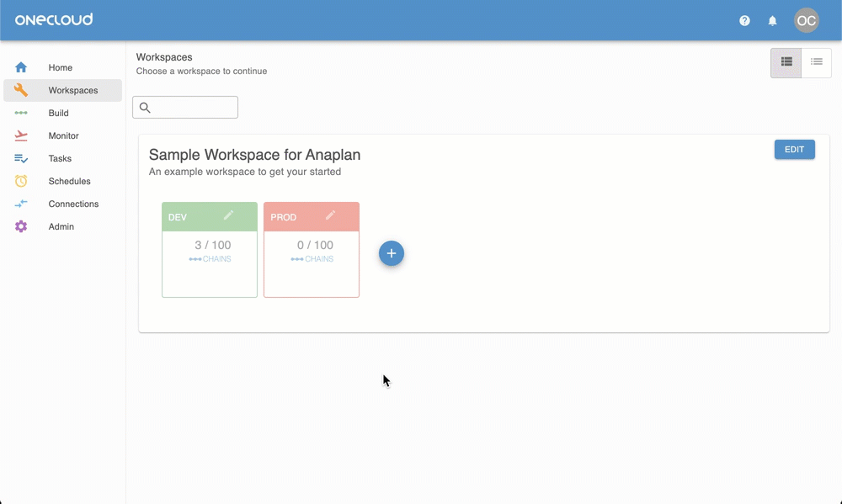
Task: Click PROD chains count 0 / 100
Action: 315,246
